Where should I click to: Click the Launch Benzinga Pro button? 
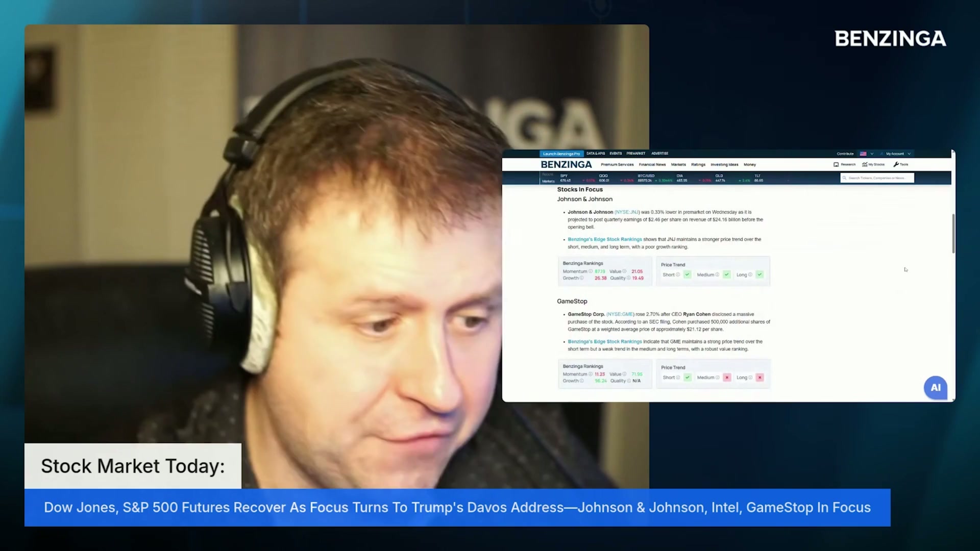tap(561, 154)
